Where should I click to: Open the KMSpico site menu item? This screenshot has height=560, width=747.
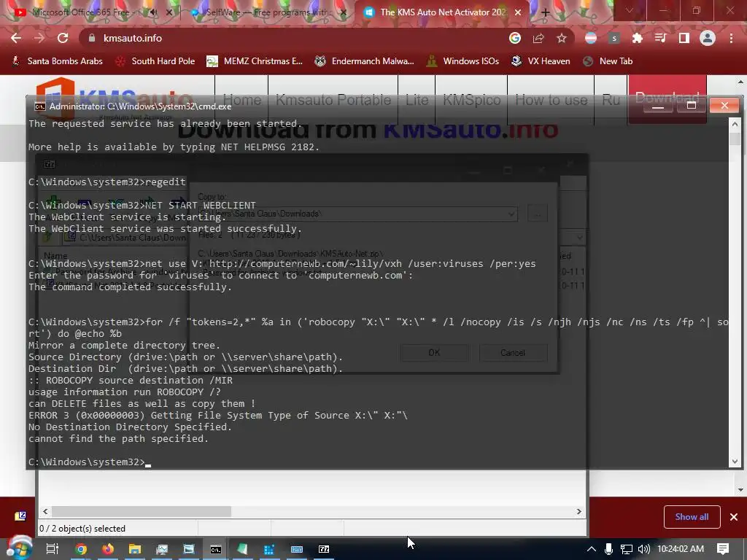point(472,99)
